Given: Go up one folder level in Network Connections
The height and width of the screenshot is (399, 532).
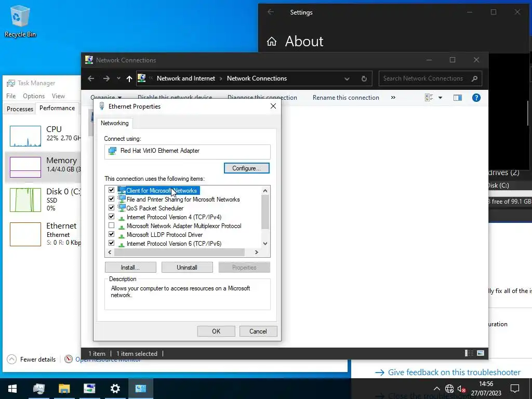Looking at the screenshot, I should tap(129, 78).
